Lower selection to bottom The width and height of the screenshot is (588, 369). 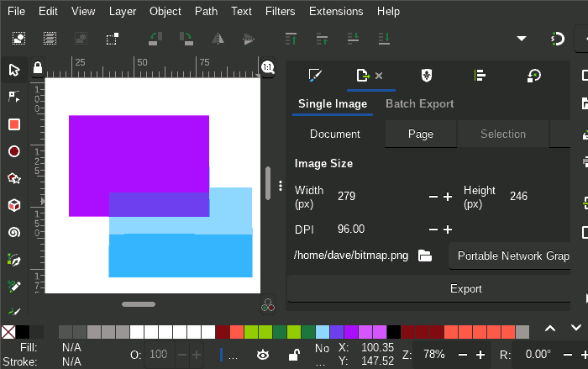click(384, 39)
